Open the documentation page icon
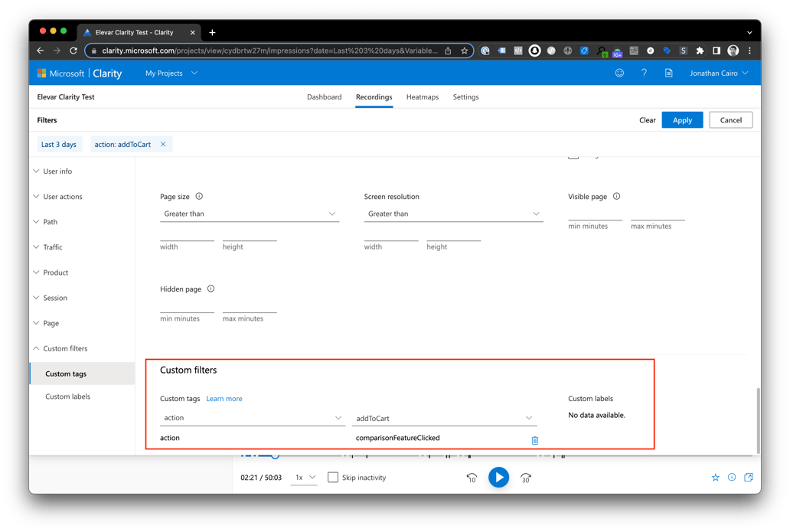This screenshot has width=790, height=532. coord(668,73)
